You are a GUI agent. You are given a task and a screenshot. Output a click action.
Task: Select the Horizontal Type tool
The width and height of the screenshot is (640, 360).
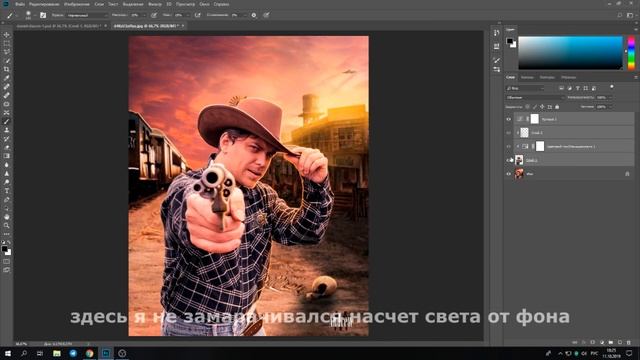click(x=7, y=191)
